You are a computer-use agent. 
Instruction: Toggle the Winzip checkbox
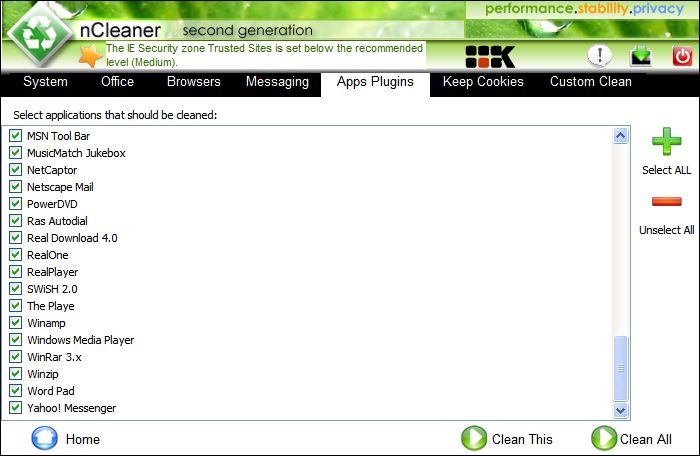(x=16, y=373)
